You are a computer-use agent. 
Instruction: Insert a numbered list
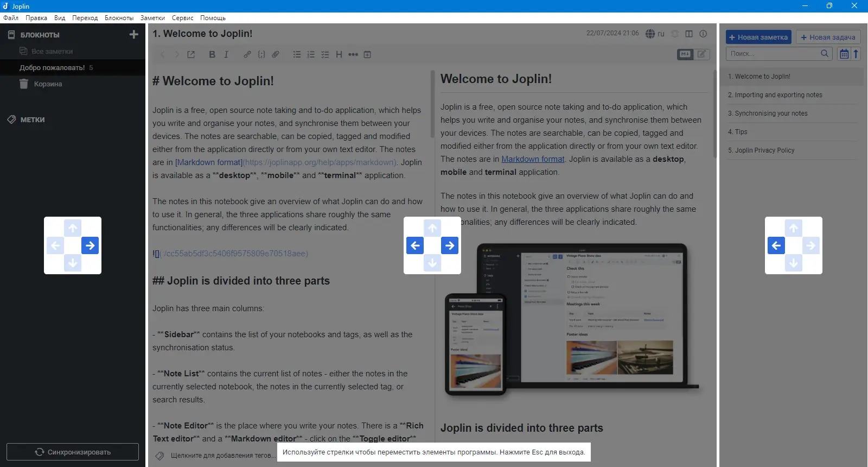[x=311, y=54]
